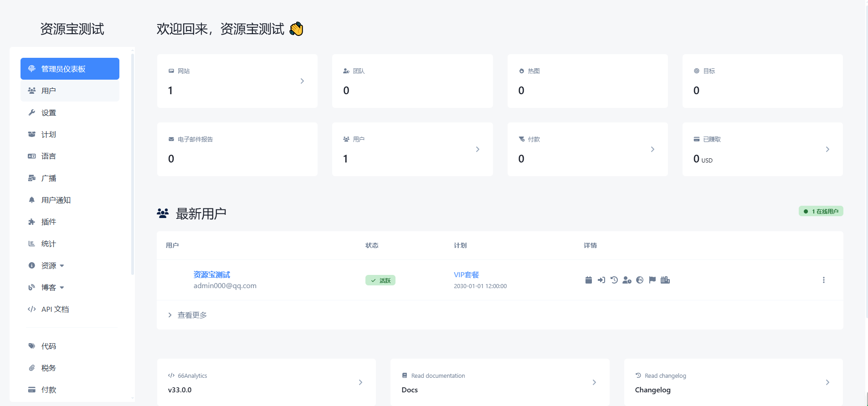The width and height of the screenshot is (868, 406).
Task: Click the 用户 column header
Action: click(172, 245)
